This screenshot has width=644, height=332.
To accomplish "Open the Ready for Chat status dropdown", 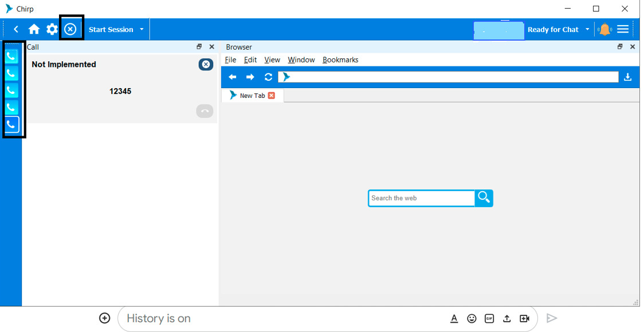I will click(x=559, y=30).
